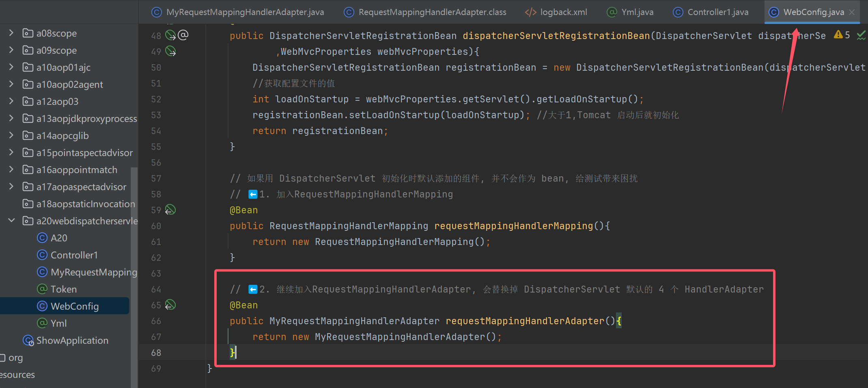Expand the a13aopjdkproxyprocess folder

[x=11, y=118]
